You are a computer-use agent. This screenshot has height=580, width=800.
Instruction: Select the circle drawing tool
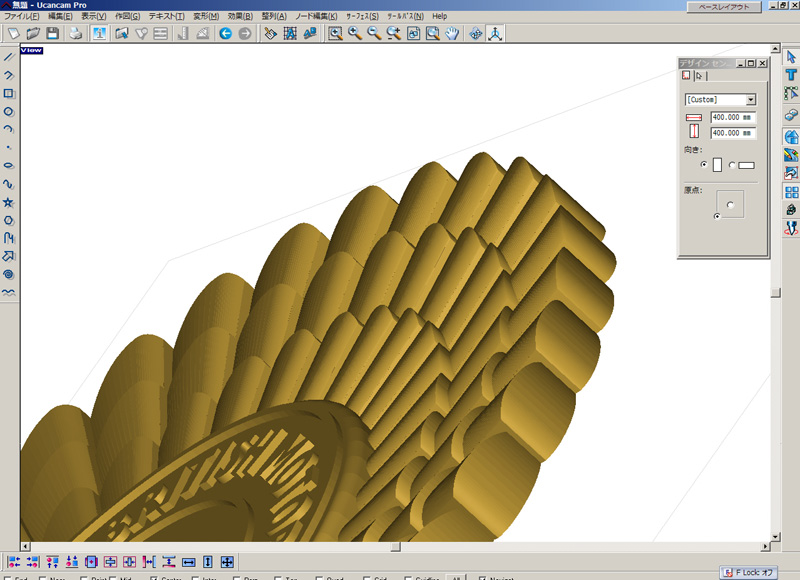8,111
